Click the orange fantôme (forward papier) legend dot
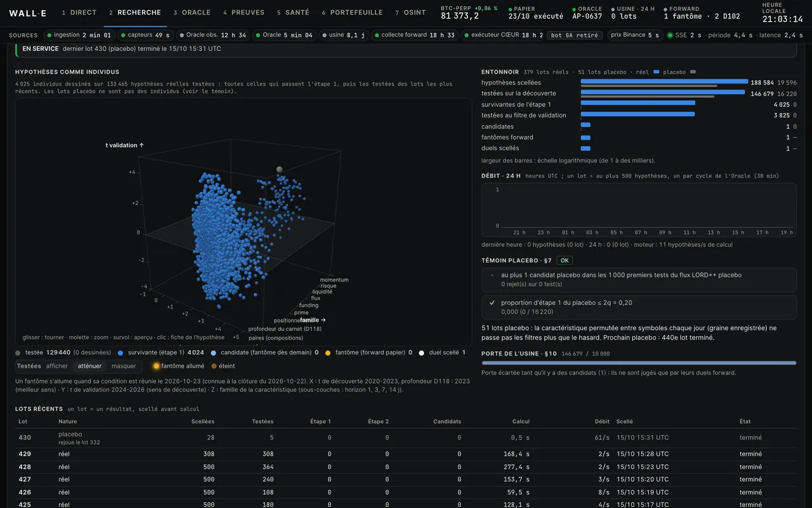The width and height of the screenshot is (812, 508). coord(328,352)
